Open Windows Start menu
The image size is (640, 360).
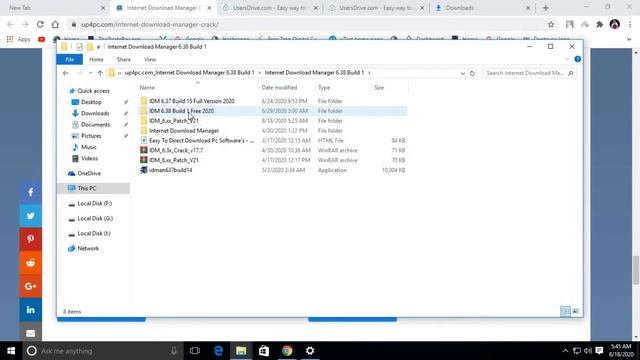coord(11,351)
